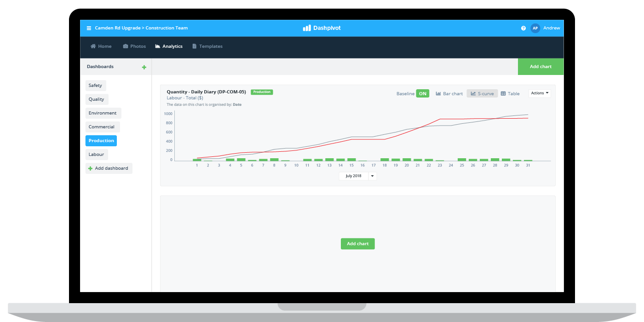Open the hamburger menu icon
This screenshot has width=644, height=322.
coord(89,28)
